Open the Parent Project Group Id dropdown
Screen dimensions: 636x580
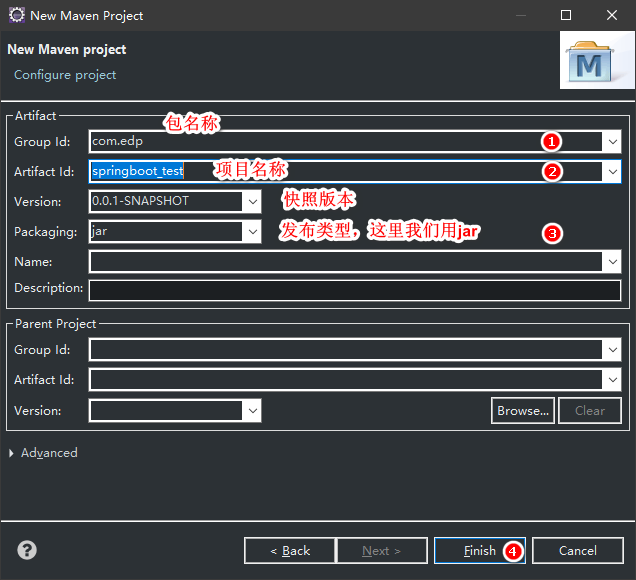click(x=612, y=350)
